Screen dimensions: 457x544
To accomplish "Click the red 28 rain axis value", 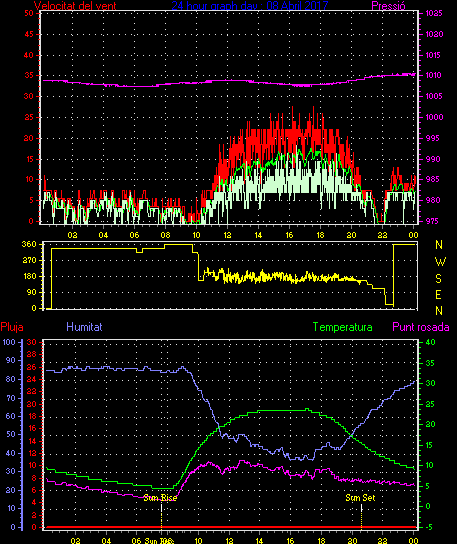I will (x=32, y=354).
